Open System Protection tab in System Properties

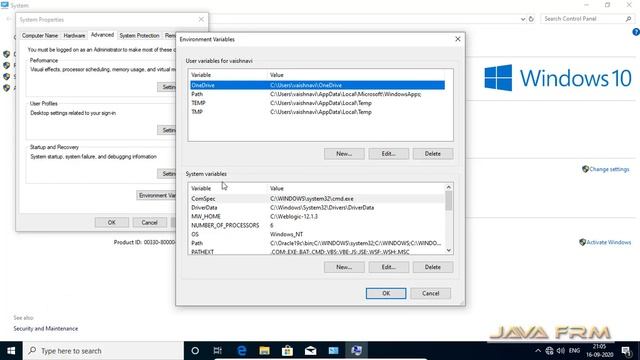pyautogui.click(x=139, y=36)
